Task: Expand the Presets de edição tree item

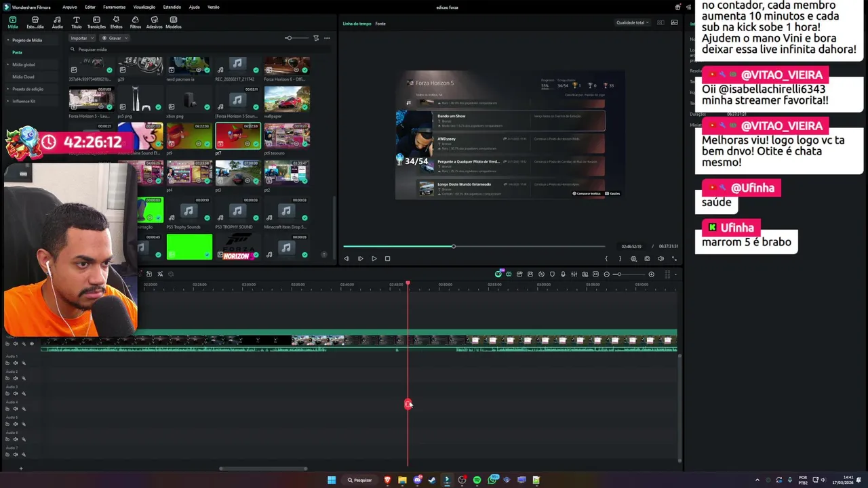Action: (x=8, y=89)
